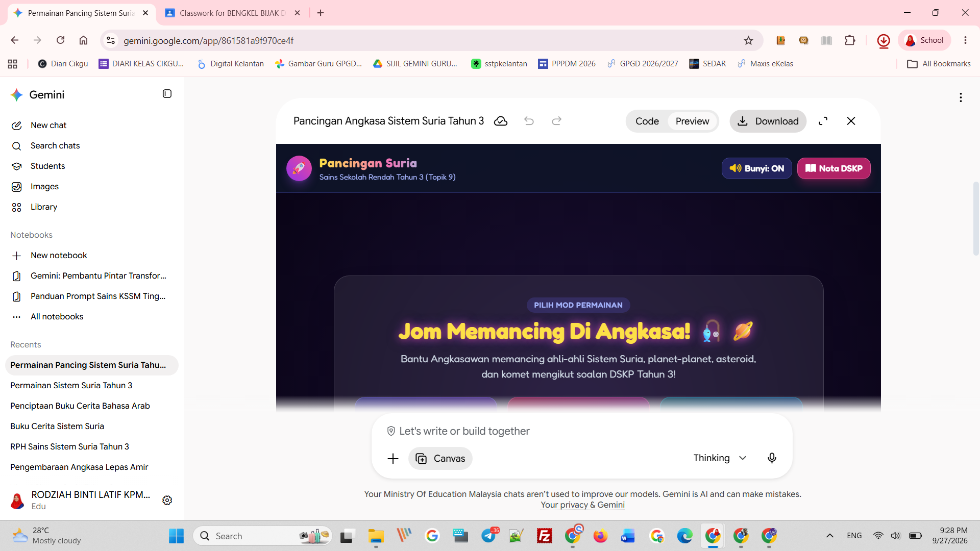
Task: Open the Images section
Action: (92, 187)
